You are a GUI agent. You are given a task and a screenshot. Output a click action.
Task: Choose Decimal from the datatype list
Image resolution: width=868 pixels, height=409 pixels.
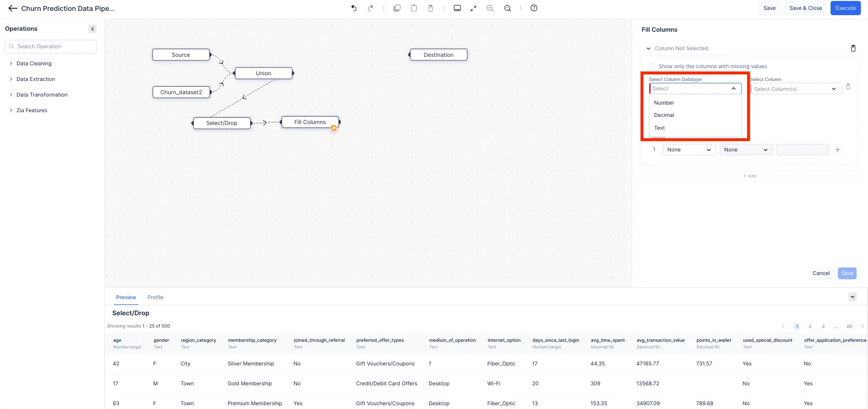(664, 115)
